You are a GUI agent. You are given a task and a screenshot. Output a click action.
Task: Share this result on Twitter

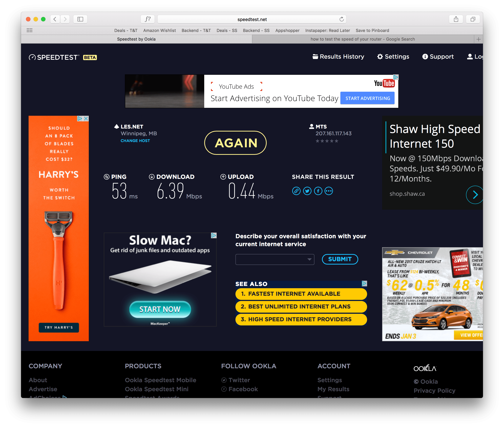tap(307, 191)
